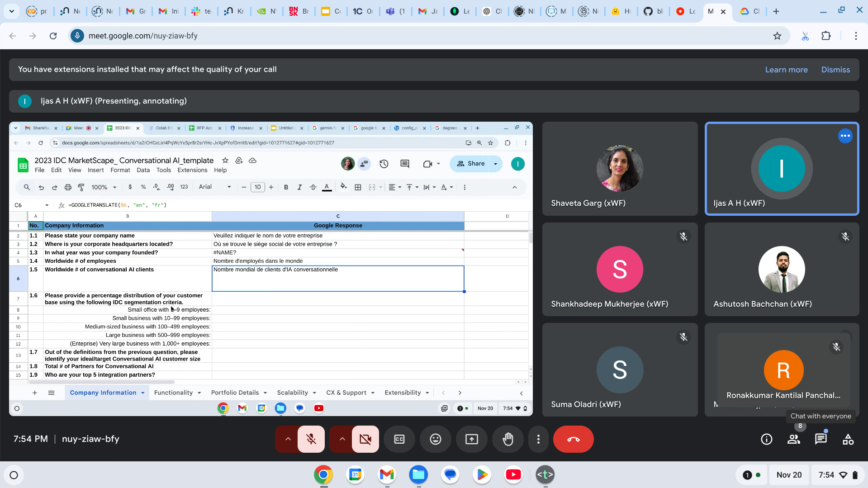Click the Share button in Sheets
Viewport: 868px width, 488px height.
click(x=470, y=164)
